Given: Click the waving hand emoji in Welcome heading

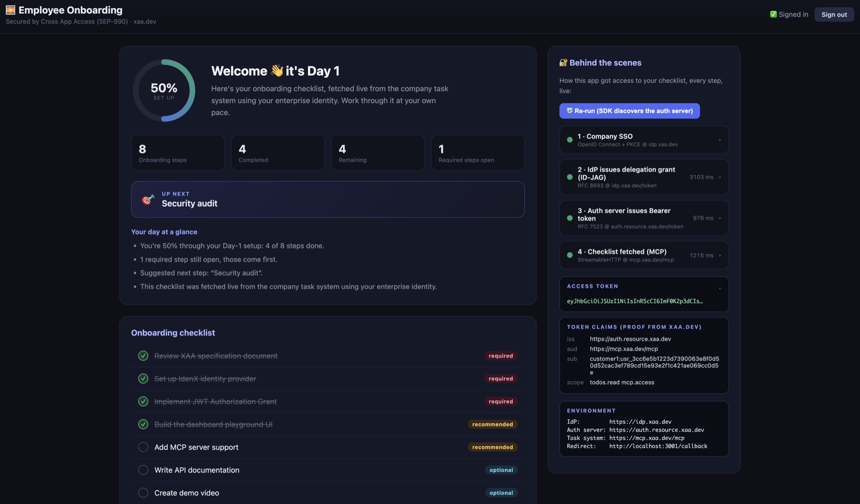Looking at the screenshot, I should 277,71.
